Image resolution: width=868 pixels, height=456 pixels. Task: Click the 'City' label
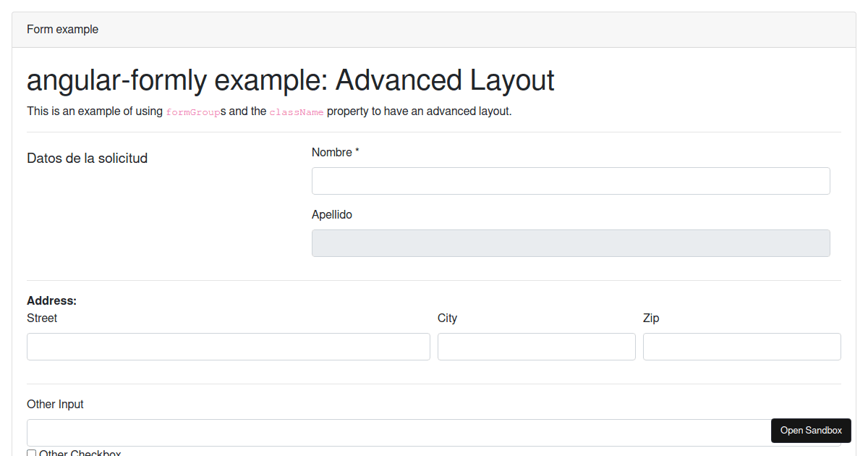447,318
